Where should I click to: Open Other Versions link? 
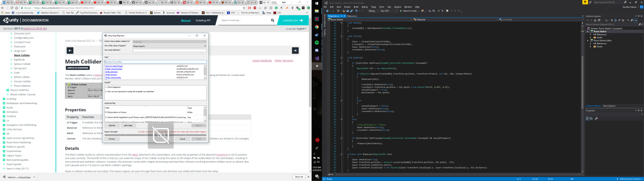click(284, 60)
